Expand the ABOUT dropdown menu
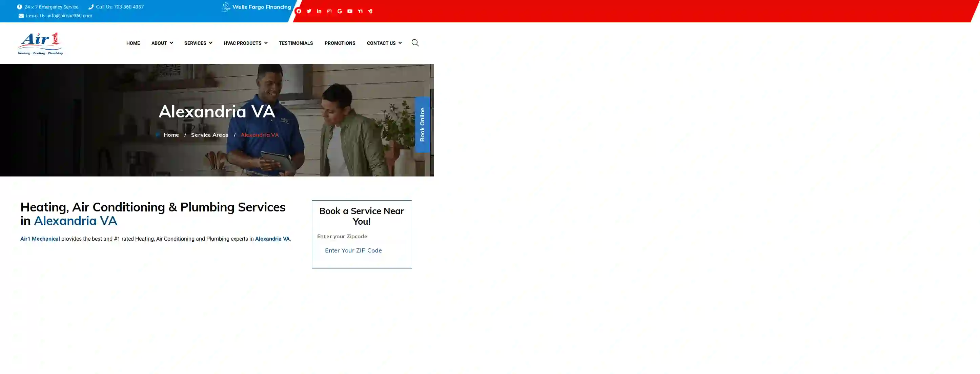 [x=162, y=43]
